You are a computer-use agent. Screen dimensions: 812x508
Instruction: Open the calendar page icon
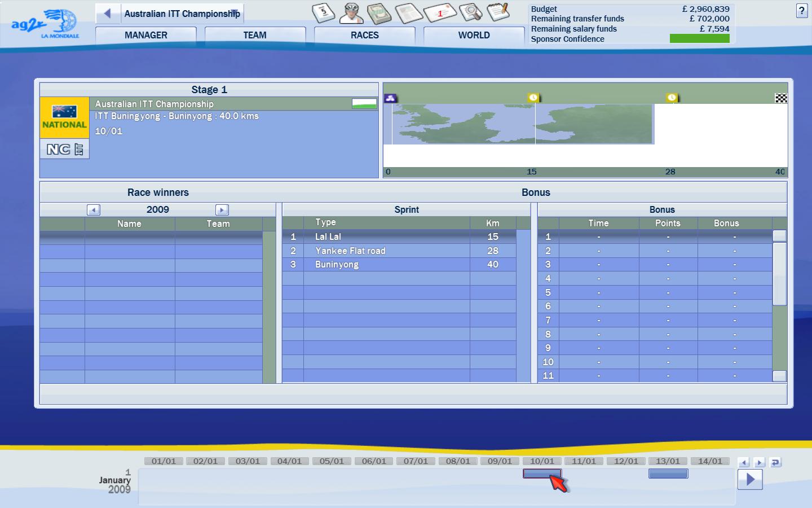tap(323, 12)
